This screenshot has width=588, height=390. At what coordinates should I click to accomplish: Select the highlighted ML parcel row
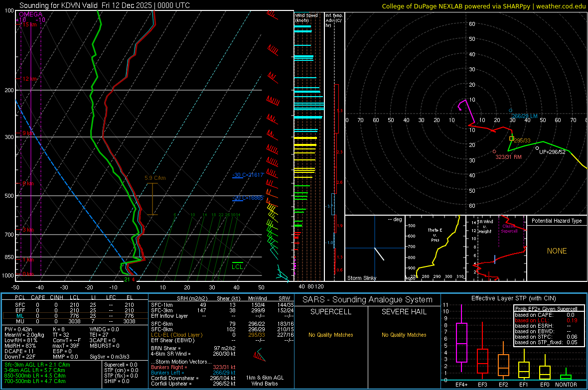[75, 316]
